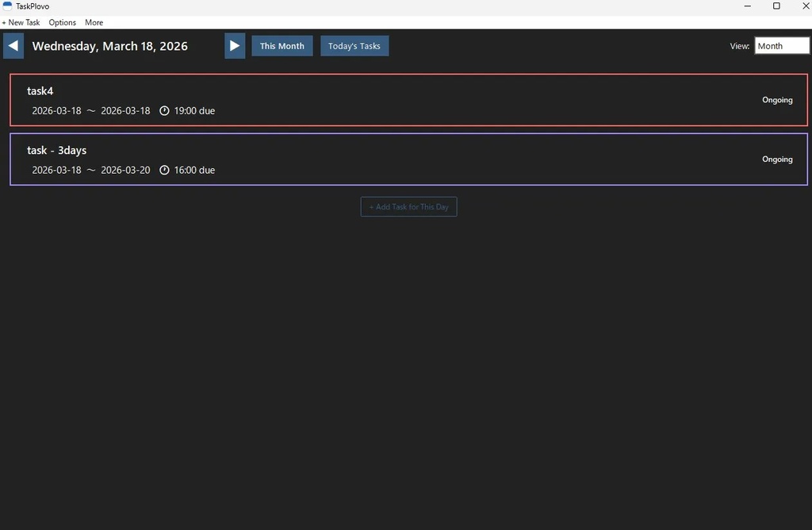This screenshot has width=812, height=530.
Task: Click the Today's Tasks button
Action: [x=354, y=45]
